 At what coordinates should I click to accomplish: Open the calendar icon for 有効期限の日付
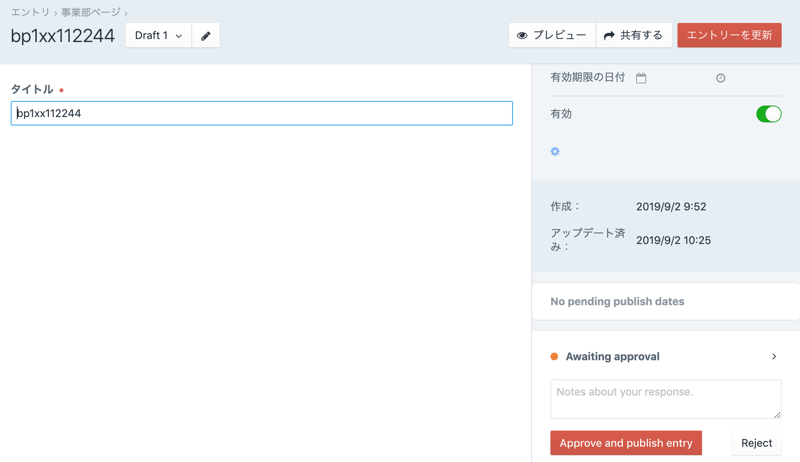tap(641, 78)
